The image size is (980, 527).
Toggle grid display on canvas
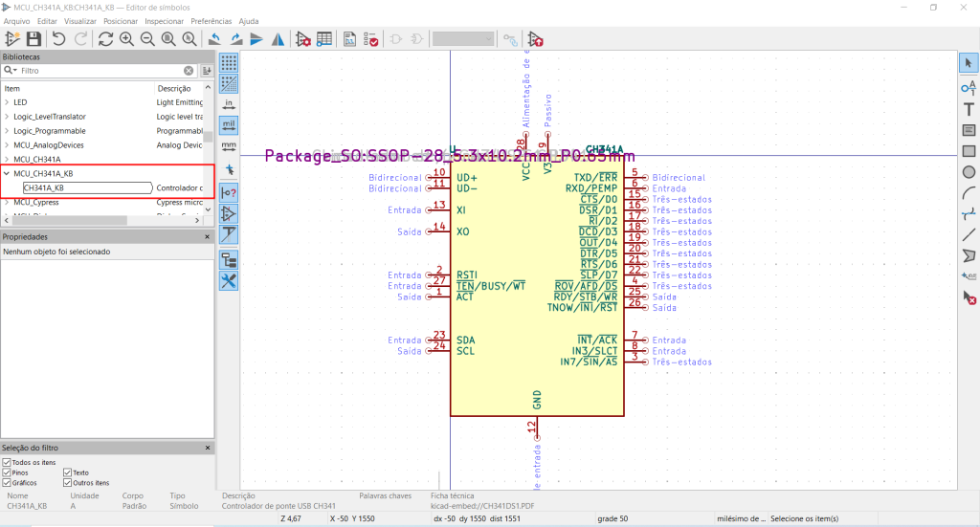coord(229,63)
